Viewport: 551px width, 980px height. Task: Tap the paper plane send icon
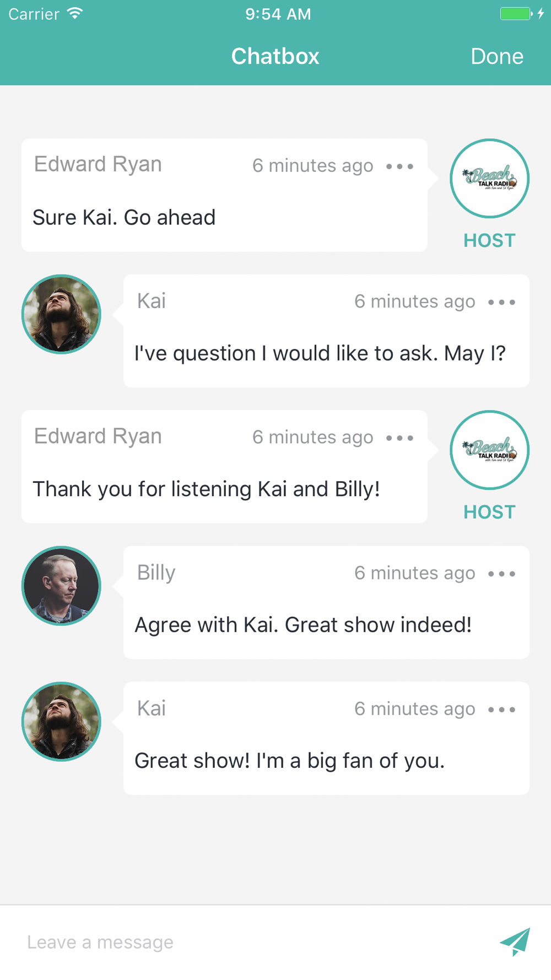pos(515,941)
